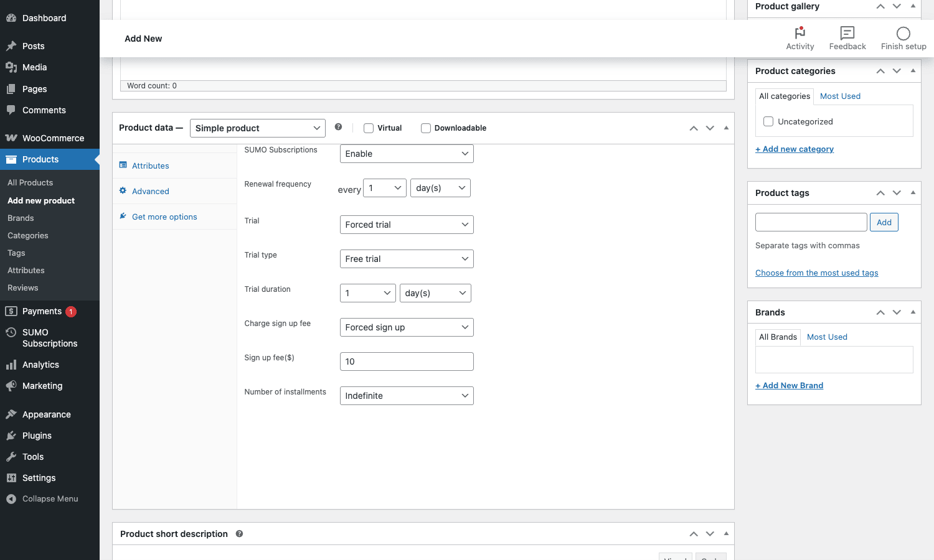This screenshot has height=560, width=934.
Task: Move Product gallery panel up
Action: tap(880, 6)
